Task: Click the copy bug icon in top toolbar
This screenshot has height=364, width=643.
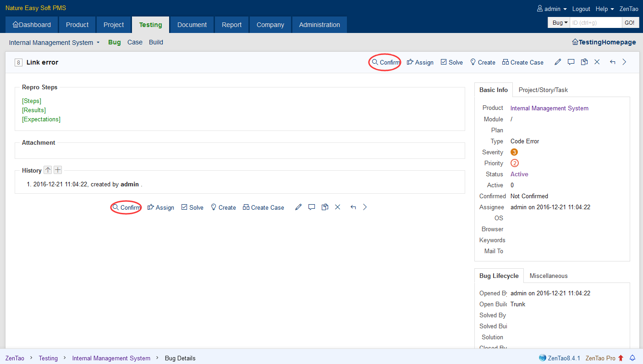Action: point(584,62)
